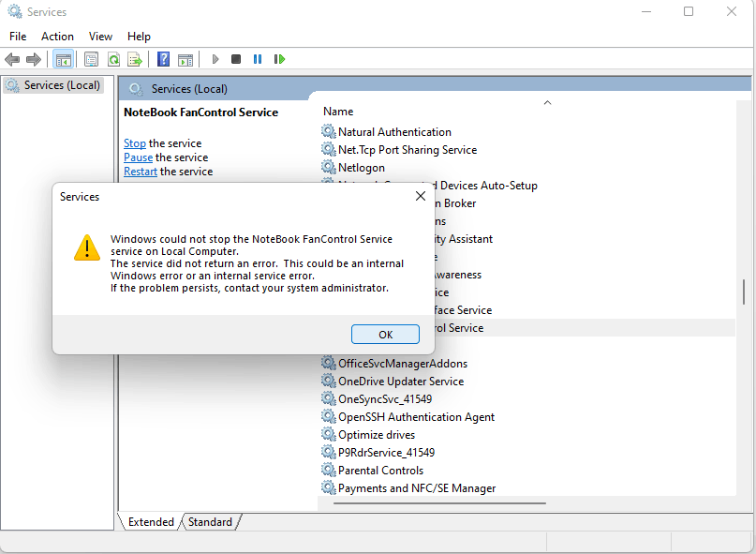This screenshot has width=756, height=554.
Task: Select the OneSyncSvc_41549 row
Action: click(x=526, y=399)
